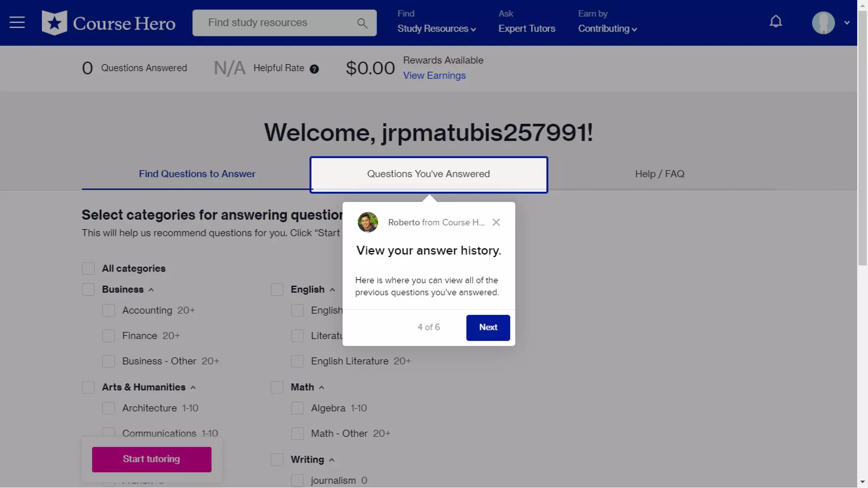Collapse the Math section chevron
The image size is (868, 488).
click(322, 388)
